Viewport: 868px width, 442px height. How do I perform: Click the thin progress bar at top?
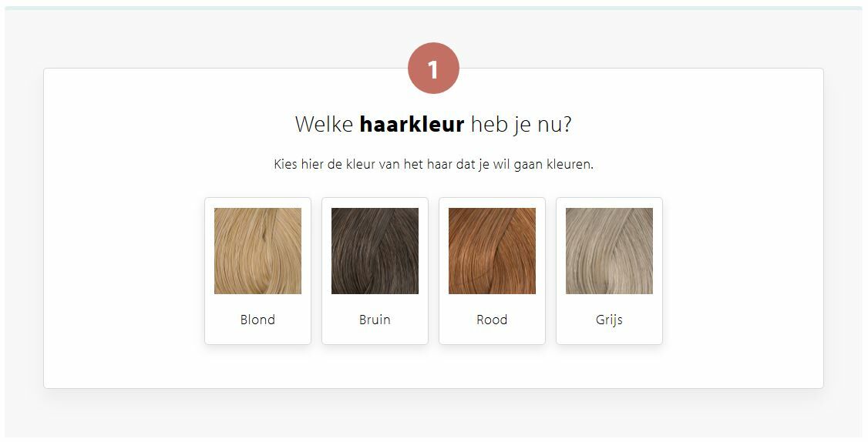(433, 8)
